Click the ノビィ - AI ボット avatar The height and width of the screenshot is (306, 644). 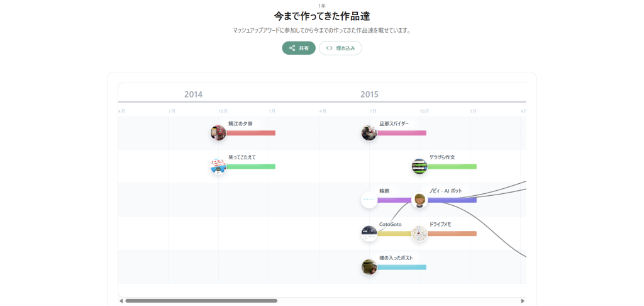[419, 200]
